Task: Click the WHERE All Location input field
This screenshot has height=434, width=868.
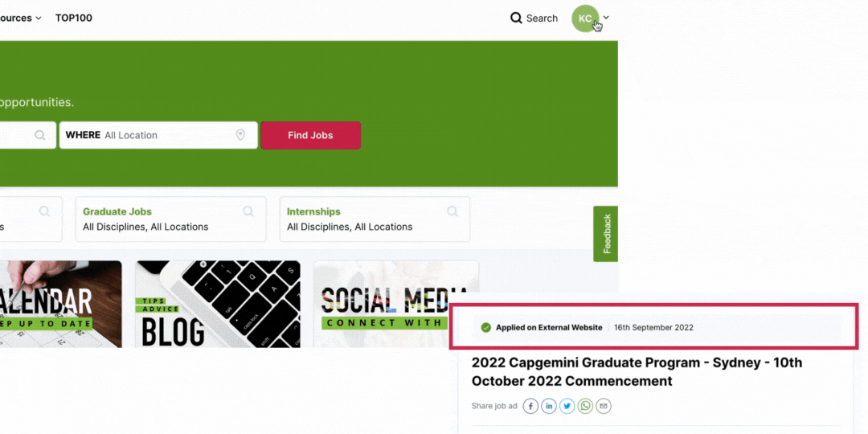Action: [158, 135]
